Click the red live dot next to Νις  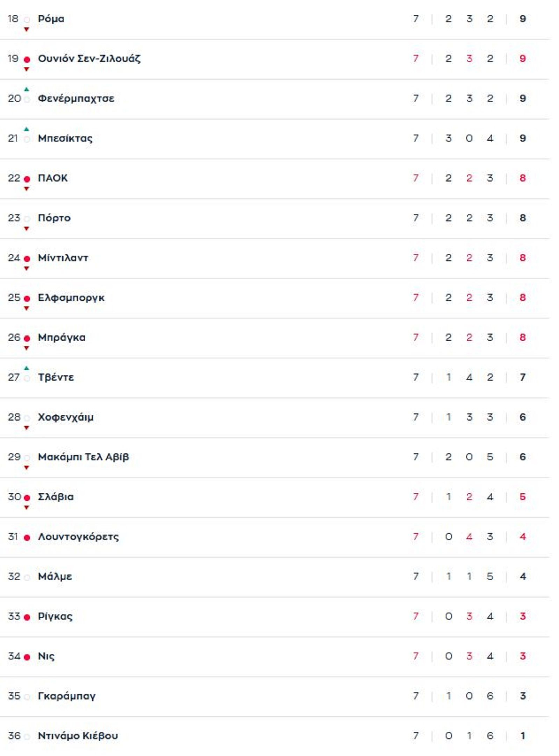pyautogui.click(x=27, y=657)
